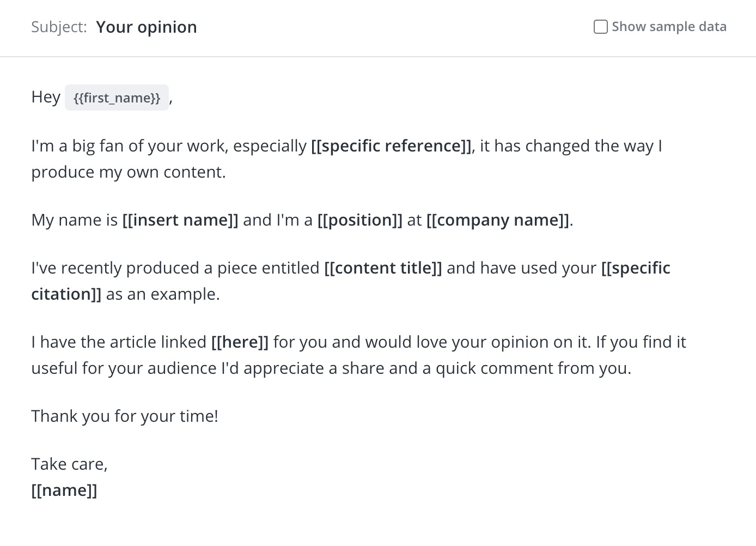Select the [[name]] signature placeholder
756x546 pixels.
click(x=64, y=490)
